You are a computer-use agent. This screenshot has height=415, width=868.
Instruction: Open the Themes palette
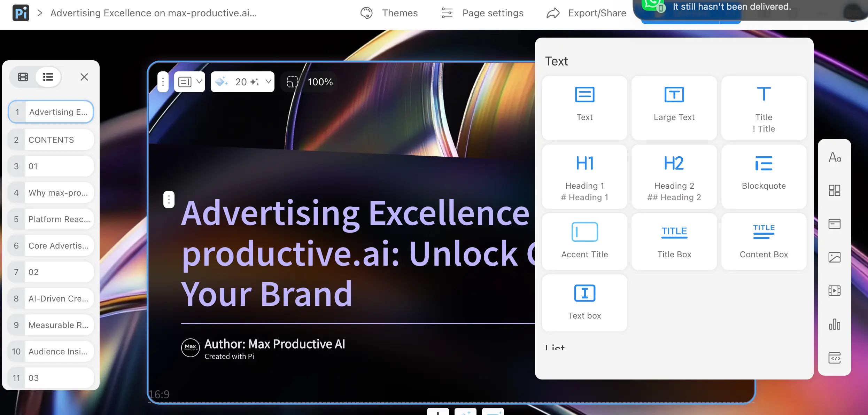coord(389,13)
